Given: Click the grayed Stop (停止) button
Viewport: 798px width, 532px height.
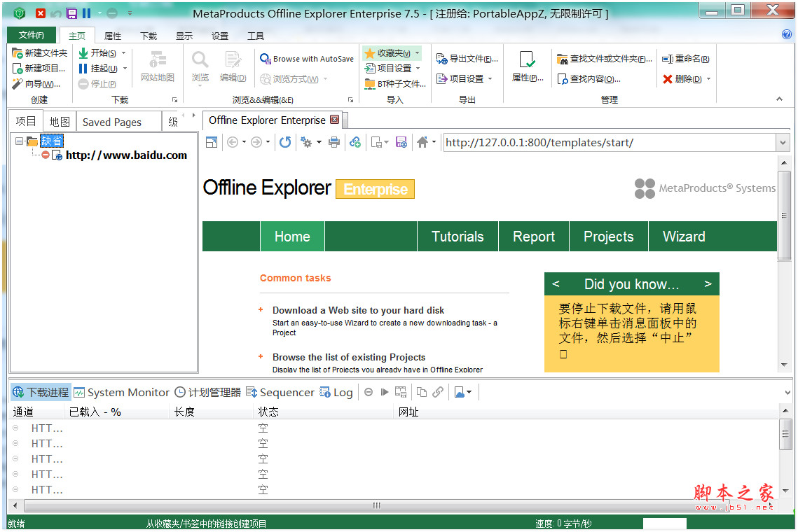Looking at the screenshot, I should click(x=97, y=84).
